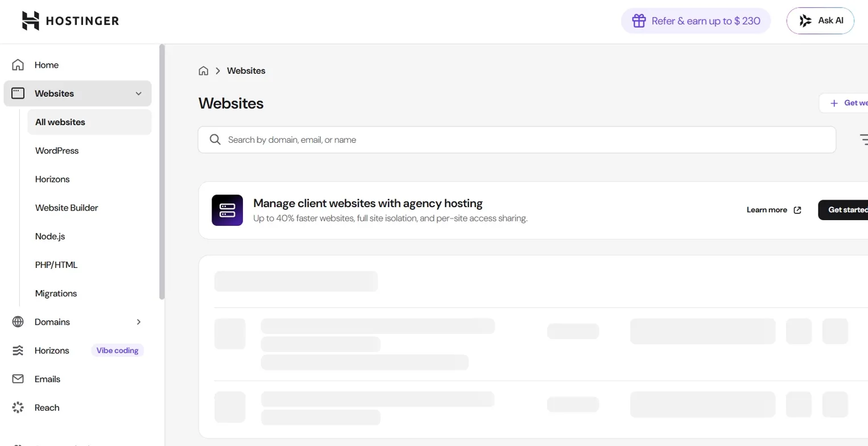Open Domains via the globe icon
Viewport: 868px width, 446px height.
point(17,321)
